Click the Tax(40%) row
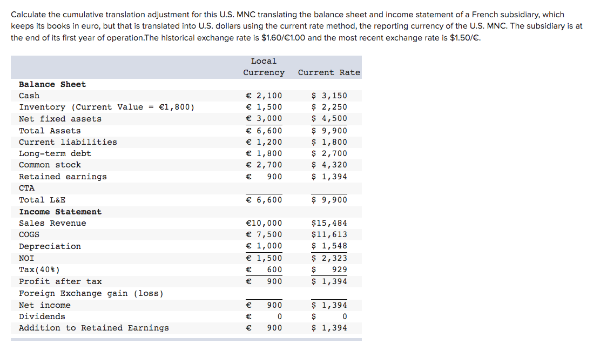This screenshot has height=364, width=600. click(x=39, y=269)
